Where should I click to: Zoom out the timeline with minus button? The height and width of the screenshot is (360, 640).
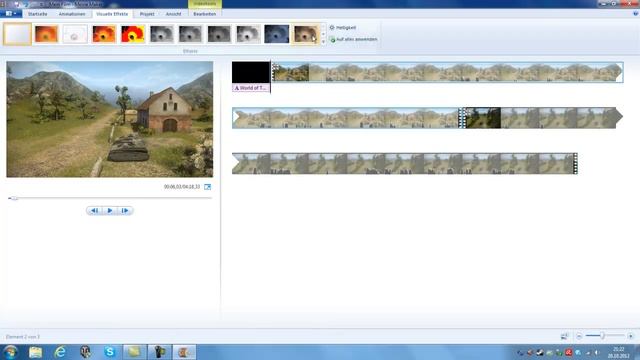pyautogui.click(x=579, y=336)
